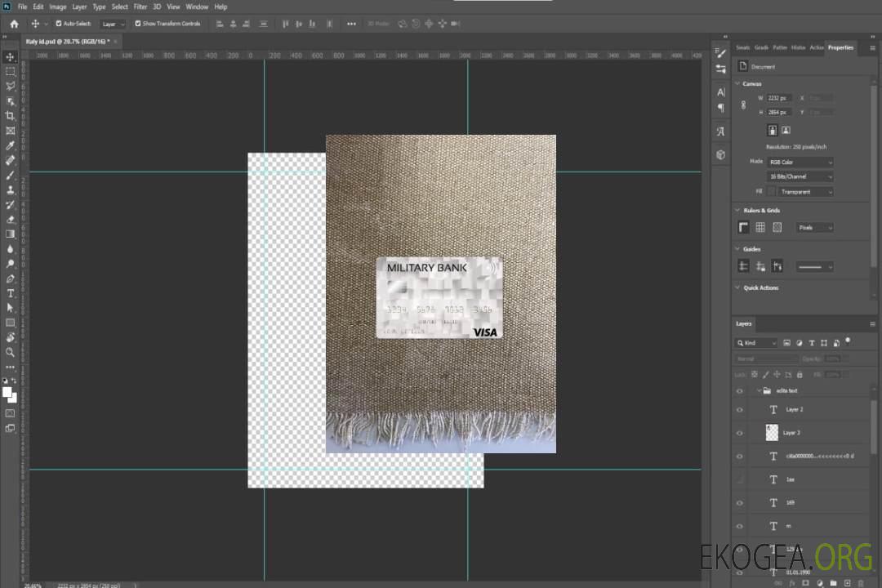Click the more options ellipsis in options bar
Screen dimensions: 882x588
click(x=351, y=24)
